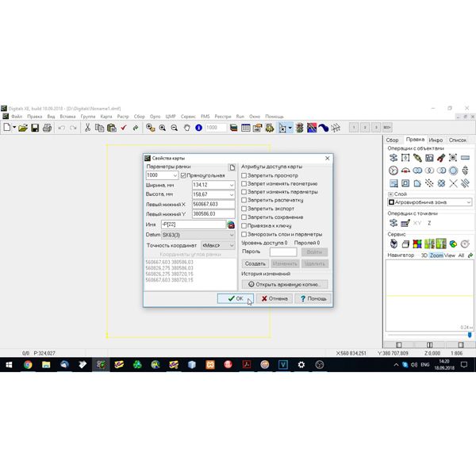Open the Карта menu
476x476 pixels.
coord(106,117)
